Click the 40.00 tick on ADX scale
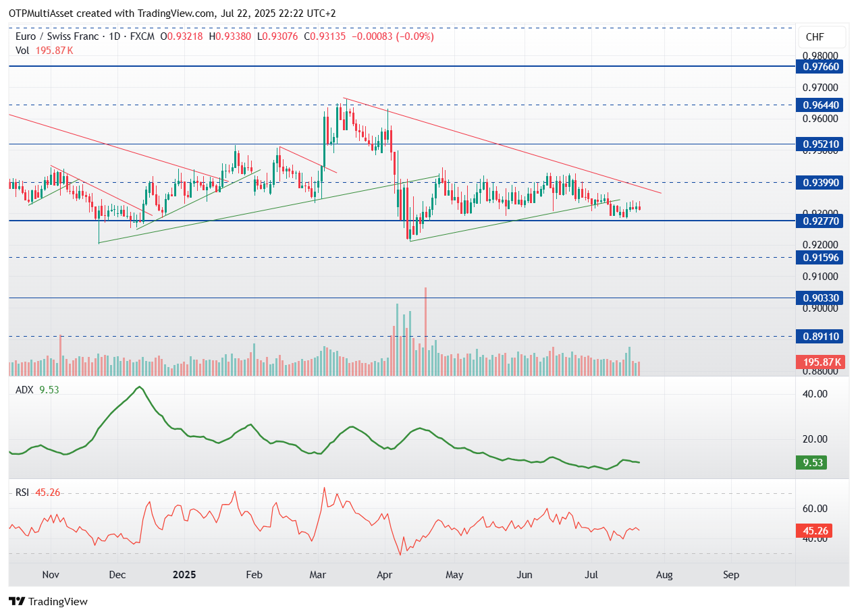The width and height of the screenshot is (858, 616). point(814,394)
